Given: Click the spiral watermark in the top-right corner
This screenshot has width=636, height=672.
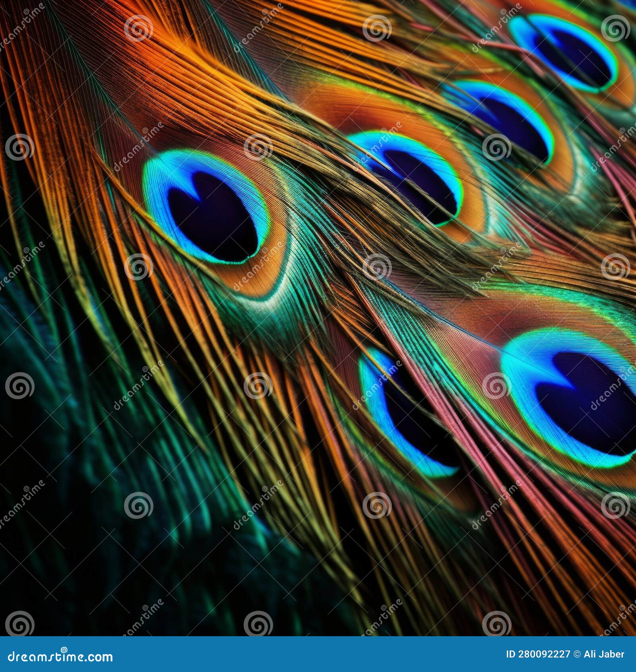Looking at the screenshot, I should coord(616,29).
